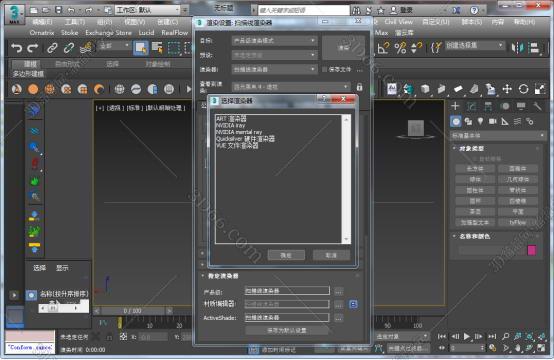This screenshot has width=554, height=360.
Task: Open the selection filter dropdown
Action: (x=114, y=46)
